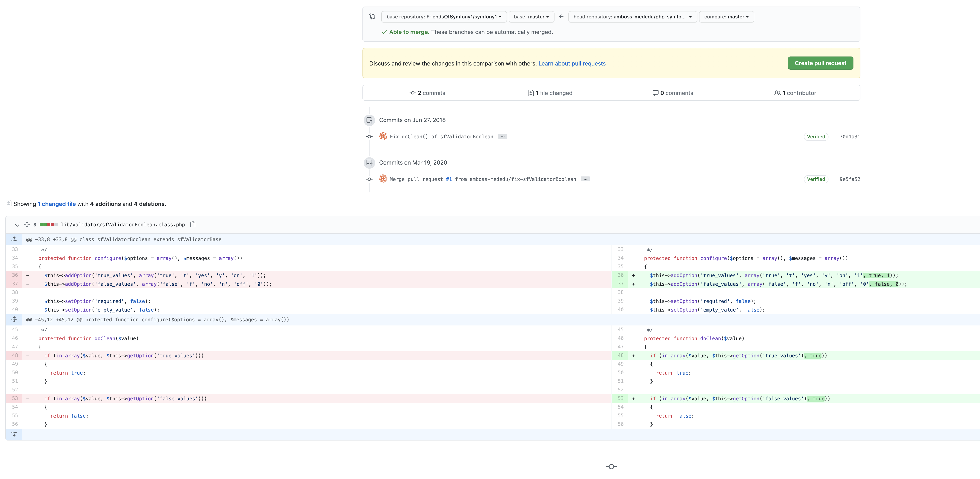The height and width of the screenshot is (479, 980).
Task: Click Create pull request button
Action: (820, 63)
